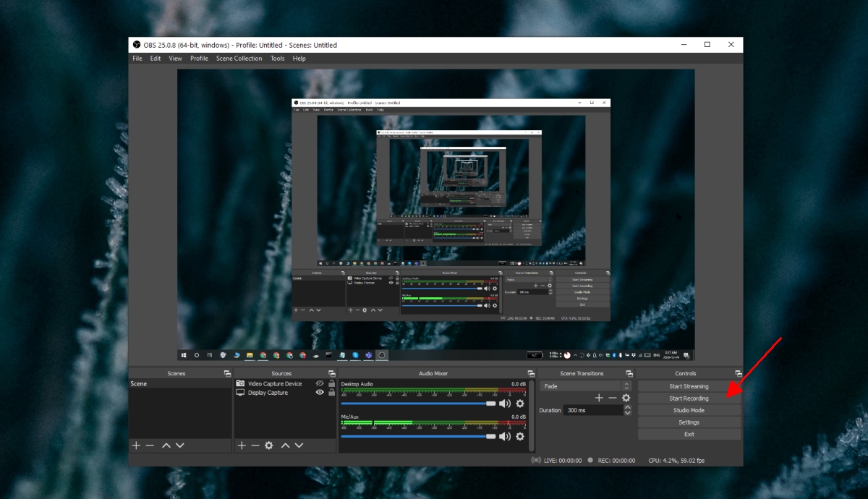
Task: Open the Edit menu
Action: point(156,59)
